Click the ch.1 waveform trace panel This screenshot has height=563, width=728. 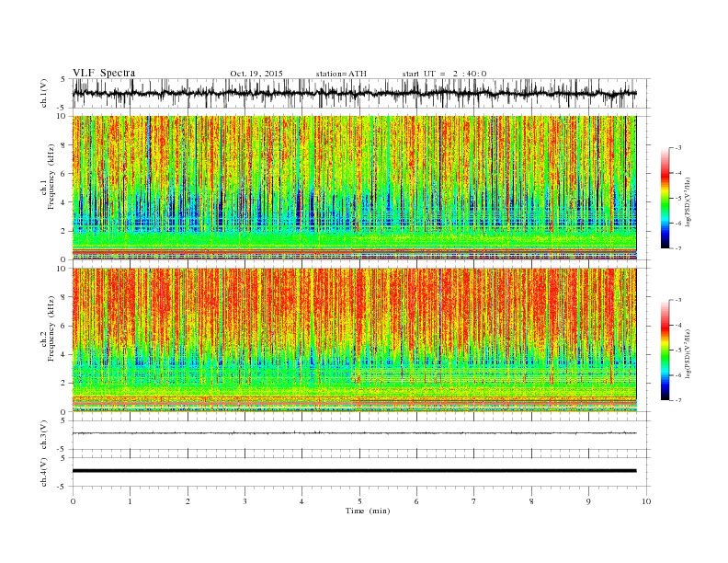pos(361,93)
